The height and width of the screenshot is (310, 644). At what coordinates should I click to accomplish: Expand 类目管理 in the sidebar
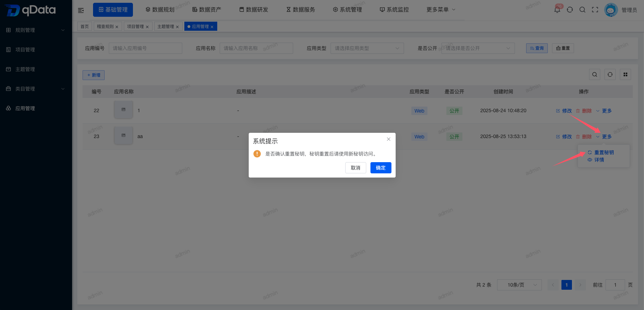pyautogui.click(x=36, y=89)
